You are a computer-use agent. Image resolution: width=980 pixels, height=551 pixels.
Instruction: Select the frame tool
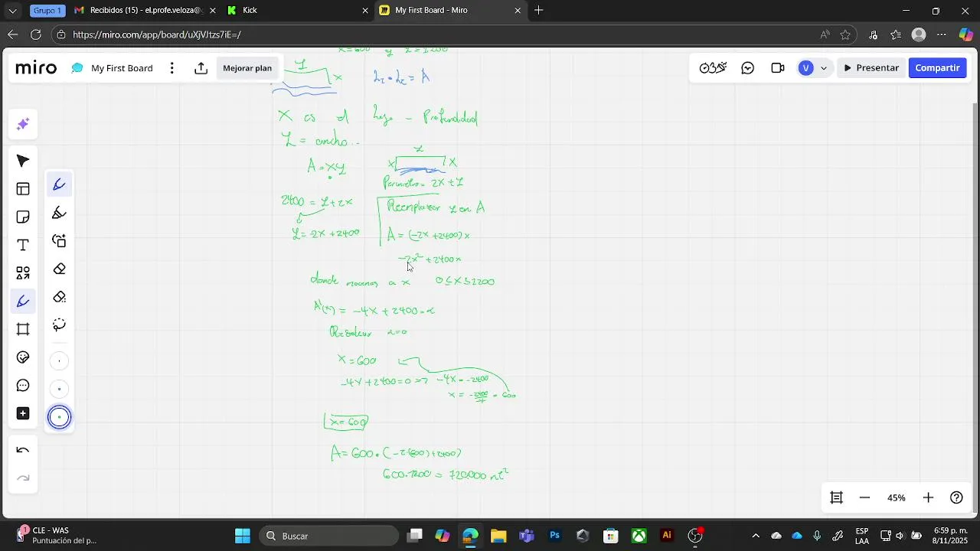click(23, 329)
